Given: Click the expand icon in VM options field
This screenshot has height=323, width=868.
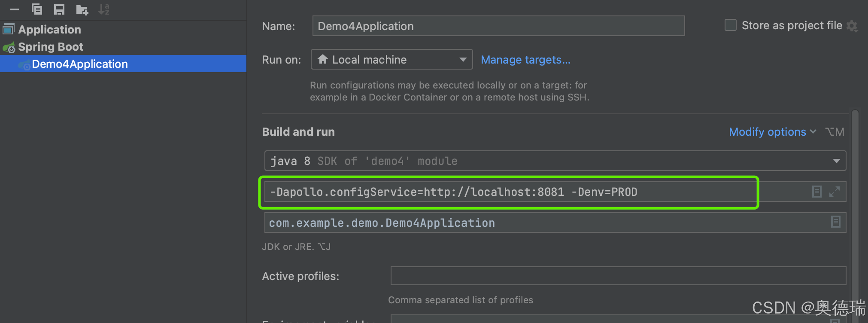Looking at the screenshot, I should [835, 192].
